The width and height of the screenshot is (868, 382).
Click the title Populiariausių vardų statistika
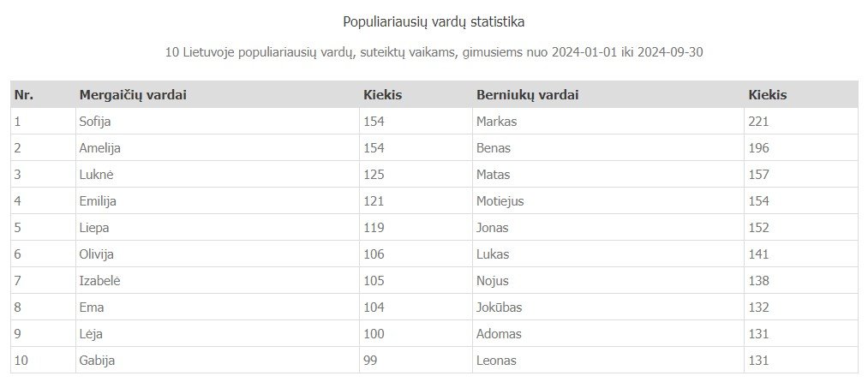click(x=434, y=22)
